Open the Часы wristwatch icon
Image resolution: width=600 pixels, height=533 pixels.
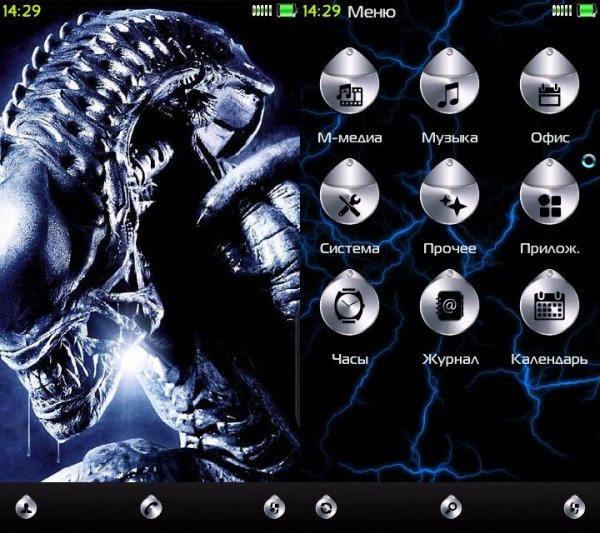[349, 303]
